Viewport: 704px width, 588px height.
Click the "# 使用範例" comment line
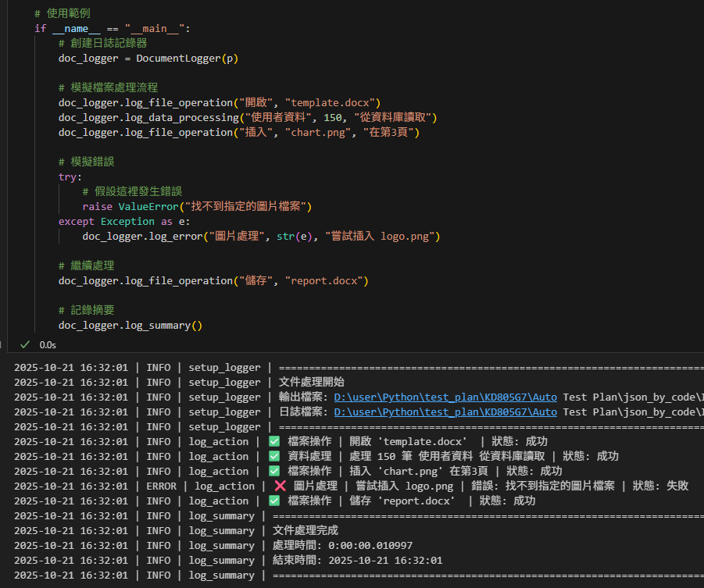63,14
